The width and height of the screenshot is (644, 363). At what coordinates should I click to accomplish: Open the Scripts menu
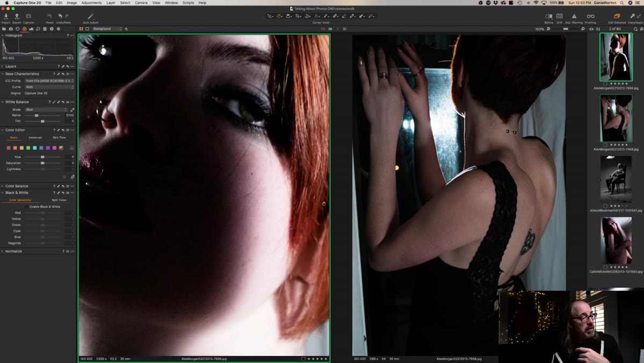coord(188,3)
